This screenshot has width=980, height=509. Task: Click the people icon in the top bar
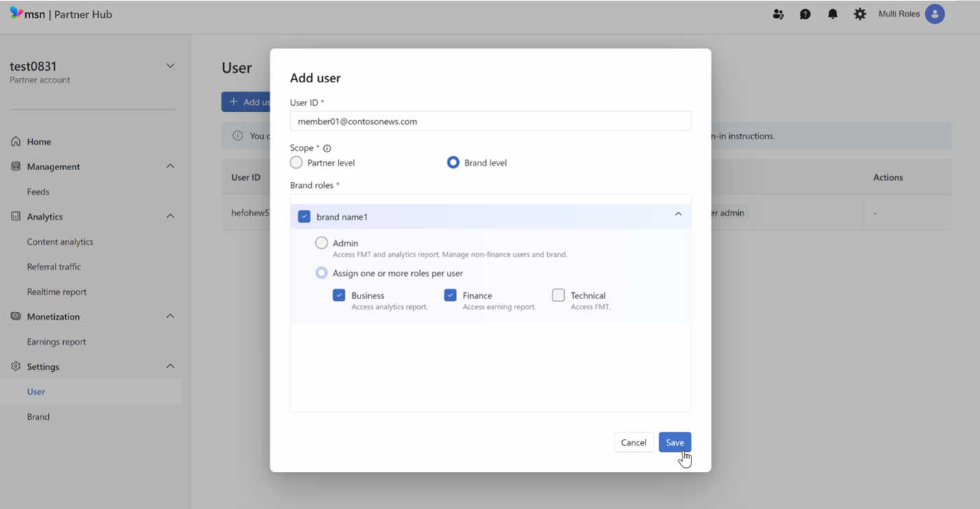click(779, 14)
